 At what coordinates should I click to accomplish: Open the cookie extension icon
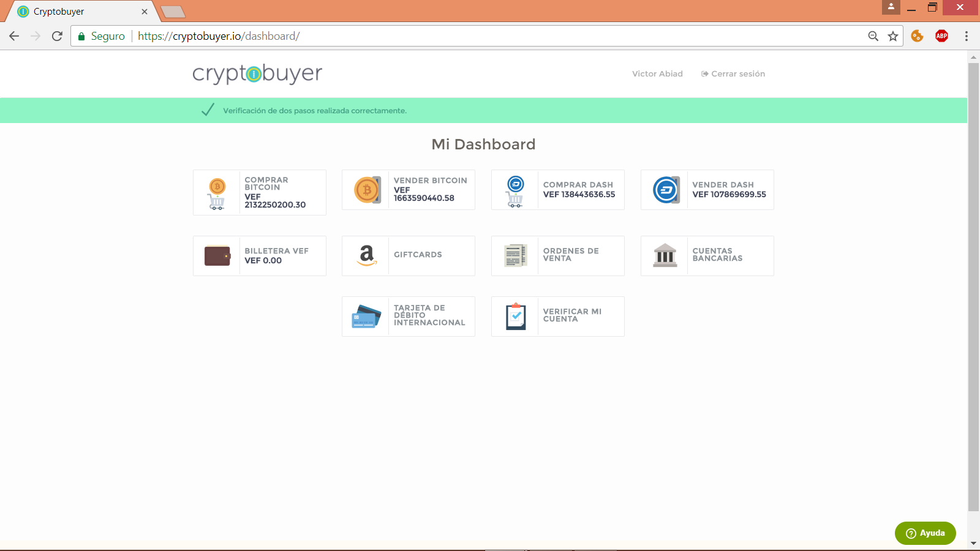[917, 36]
